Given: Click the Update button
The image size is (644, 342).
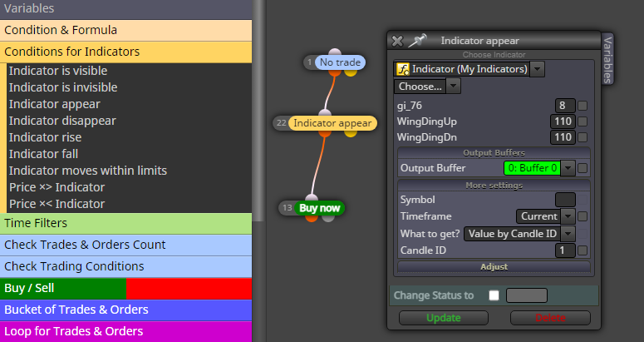Looking at the screenshot, I should (x=444, y=318).
